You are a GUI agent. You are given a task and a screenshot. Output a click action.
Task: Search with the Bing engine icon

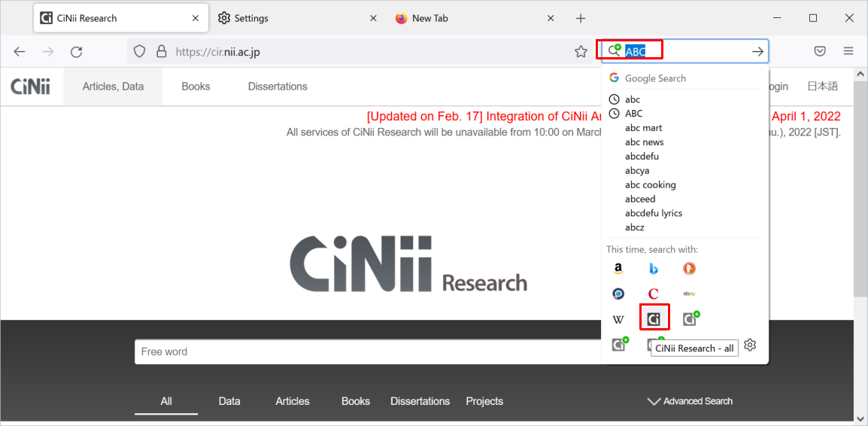(x=653, y=269)
